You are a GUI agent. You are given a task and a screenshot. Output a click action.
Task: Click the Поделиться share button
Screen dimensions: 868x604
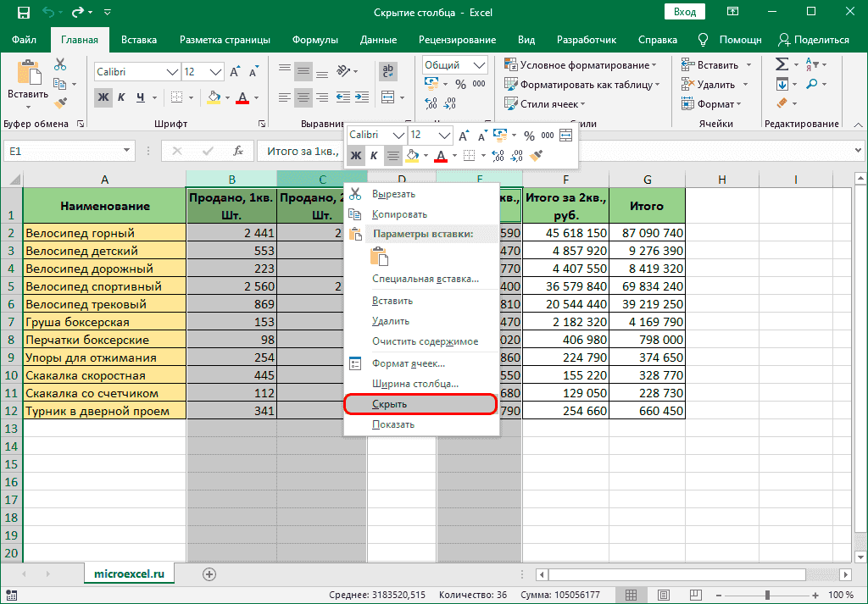[814, 40]
